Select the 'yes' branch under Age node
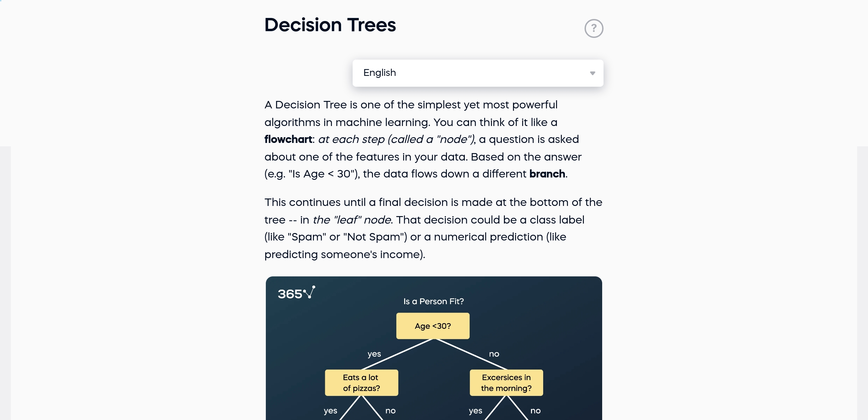The image size is (868, 420). (374, 354)
